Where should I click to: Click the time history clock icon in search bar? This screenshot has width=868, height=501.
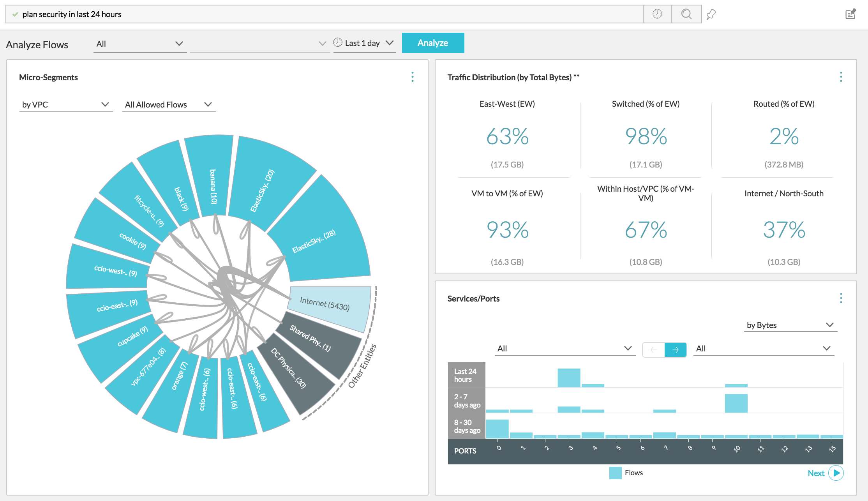coord(657,14)
